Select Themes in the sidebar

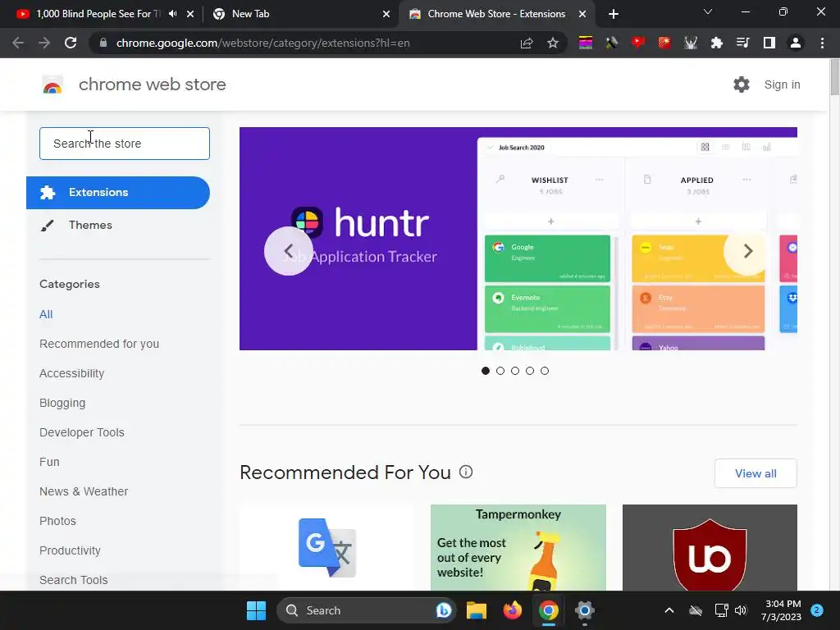click(90, 225)
